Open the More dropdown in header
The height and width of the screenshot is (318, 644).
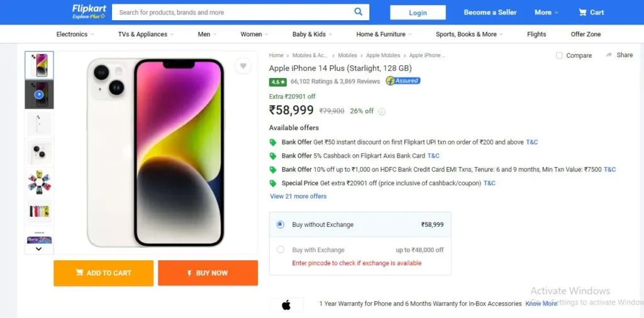547,13
